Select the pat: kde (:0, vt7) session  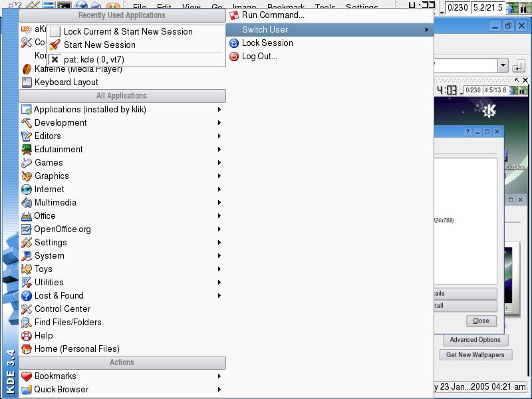coord(136,60)
